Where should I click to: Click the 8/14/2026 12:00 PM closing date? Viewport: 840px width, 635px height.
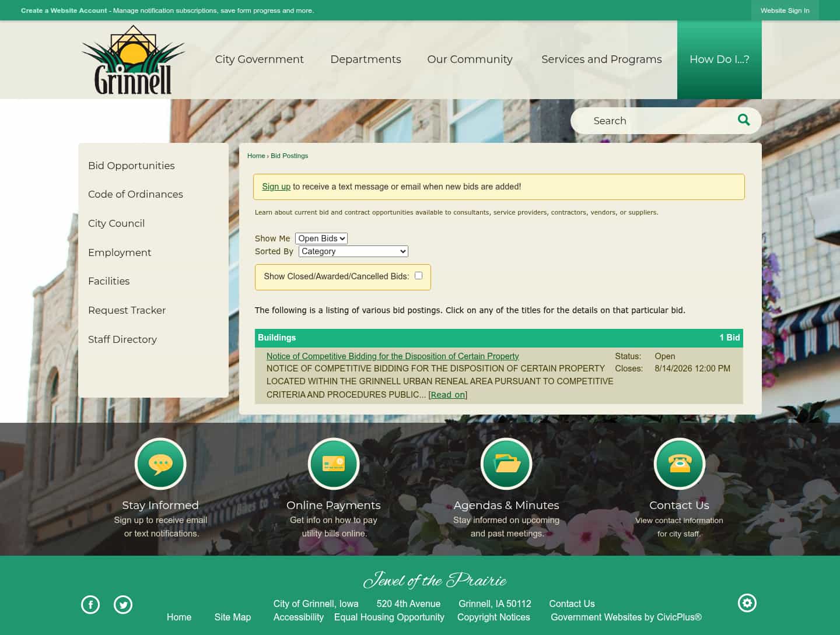tap(692, 369)
